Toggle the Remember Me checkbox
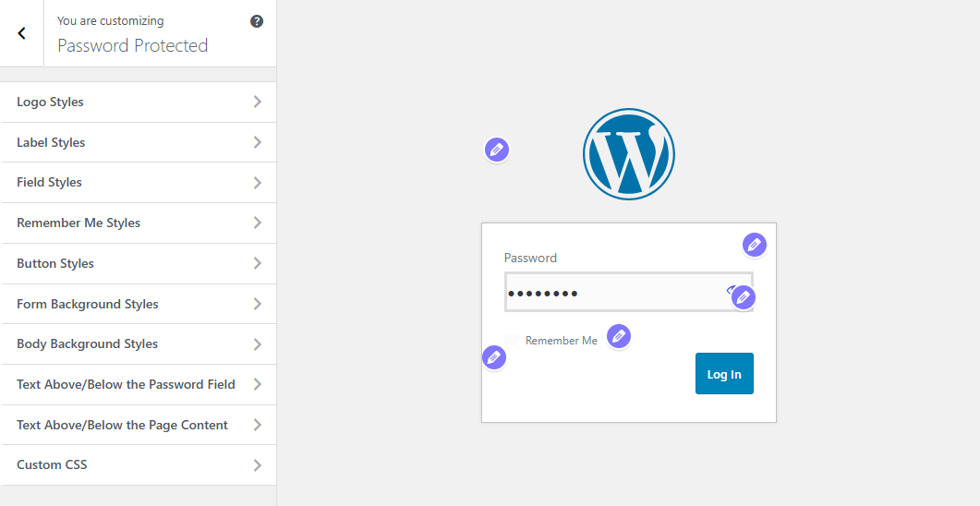Viewport: 980px width, 506px height. pyautogui.click(x=512, y=341)
